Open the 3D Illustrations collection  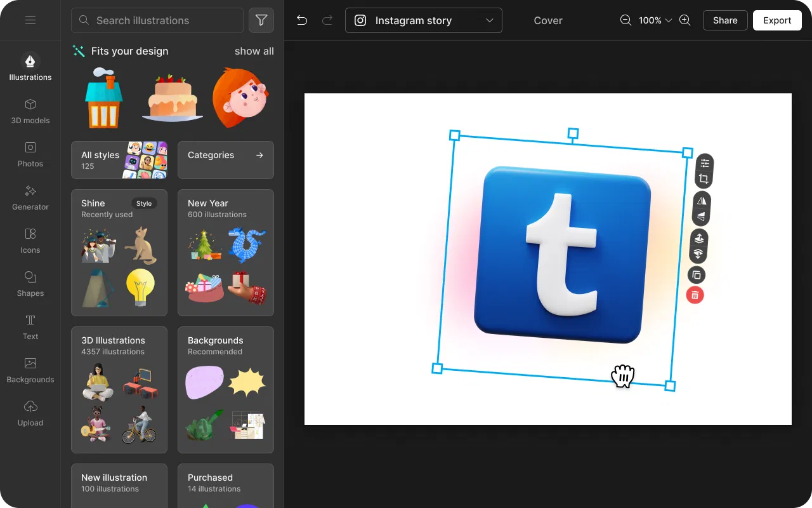click(119, 390)
